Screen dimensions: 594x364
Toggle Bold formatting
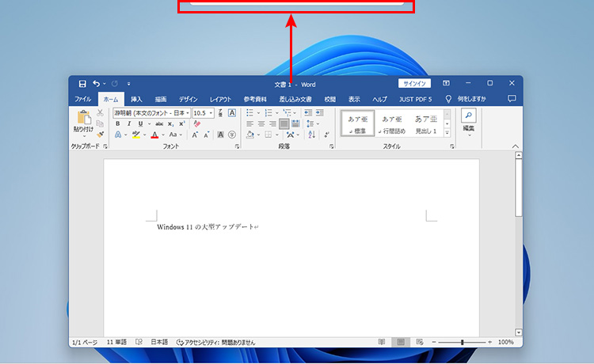coord(118,124)
